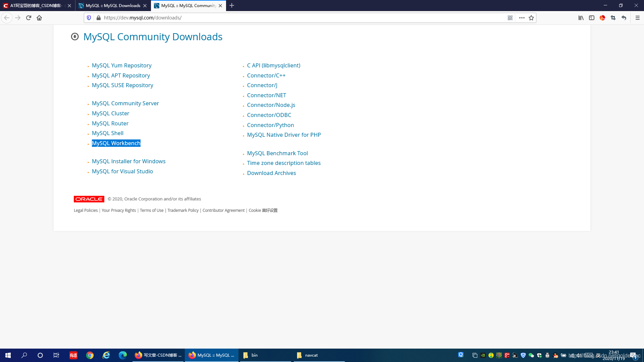Click the favorites star icon
This screenshot has width=644, height=362.
coord(531,18)
